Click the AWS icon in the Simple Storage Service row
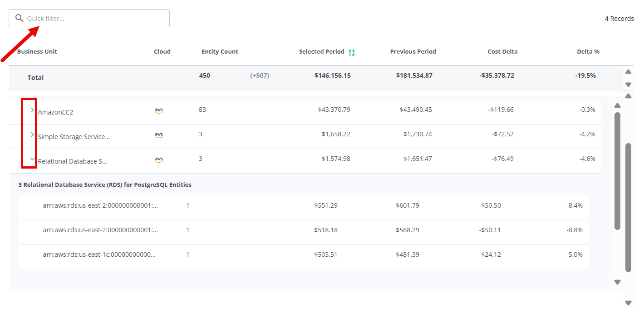Image resolution: width=644 pixels, height=319 pixels. tap(159, 135)
